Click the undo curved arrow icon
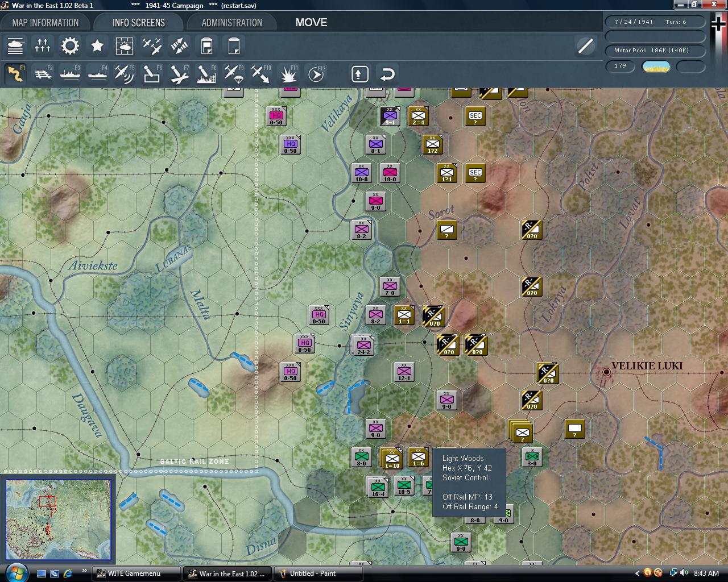 [x=387, y=74]
